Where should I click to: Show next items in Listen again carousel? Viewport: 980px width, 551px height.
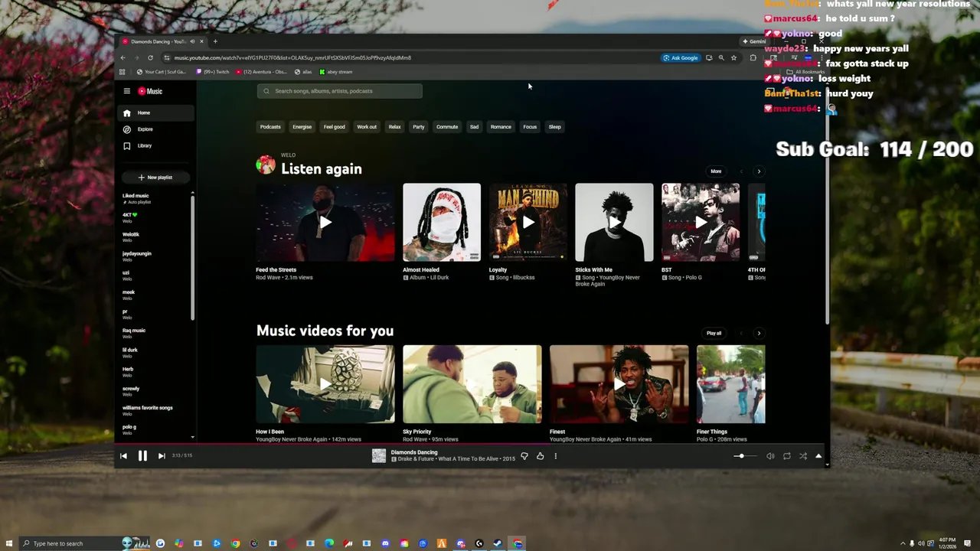click(x=759, y=171)
